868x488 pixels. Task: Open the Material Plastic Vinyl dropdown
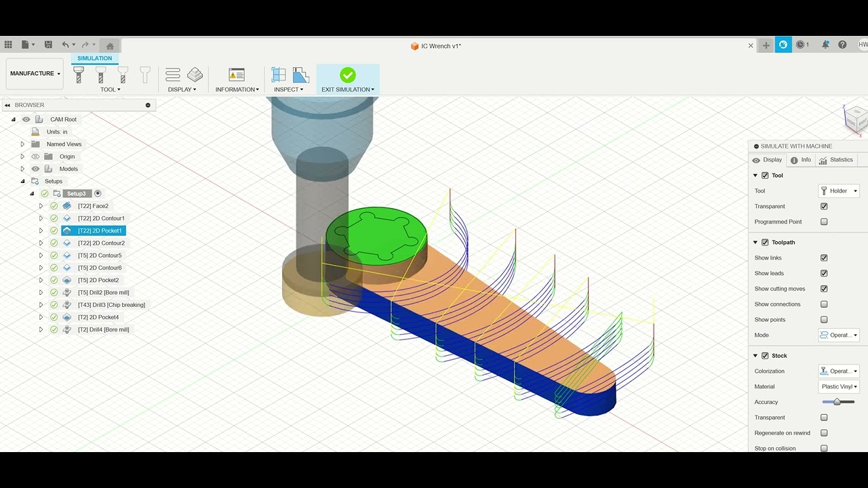pyautogui.click(x=839, y=387)
